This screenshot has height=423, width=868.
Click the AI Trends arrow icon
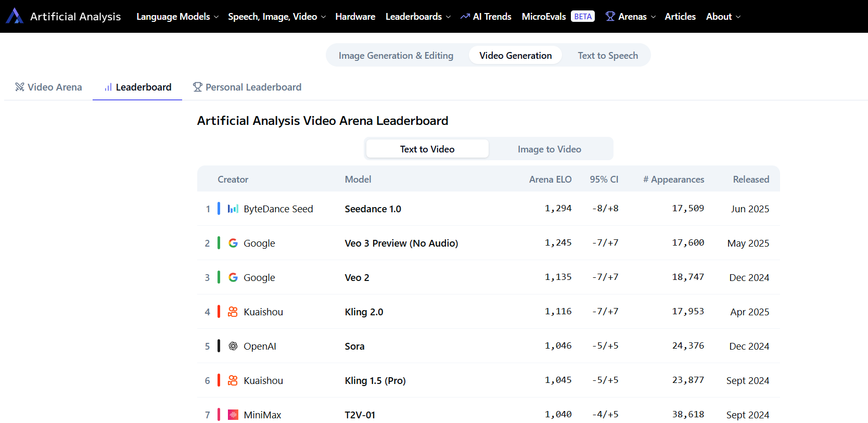[465, 17]
